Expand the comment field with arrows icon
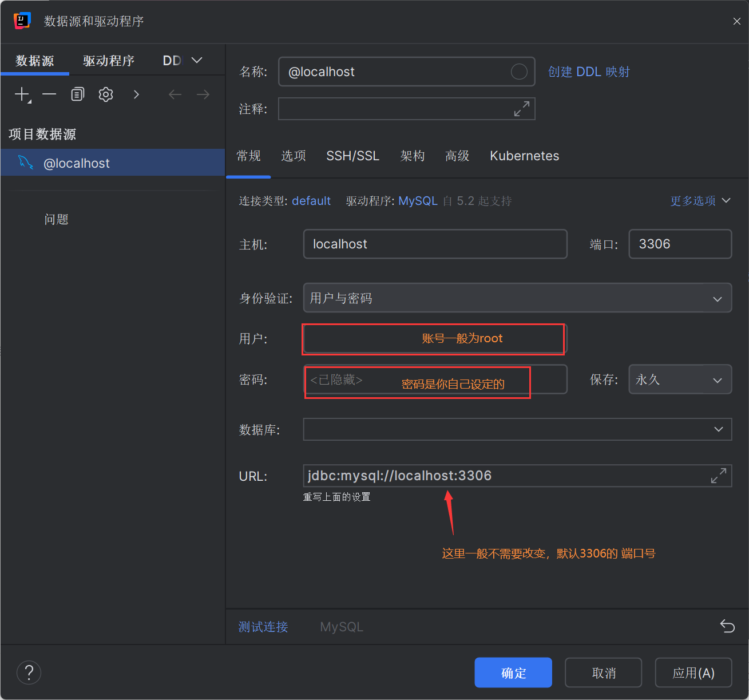The width and height of the screenshot is (749, 700). 521,109
